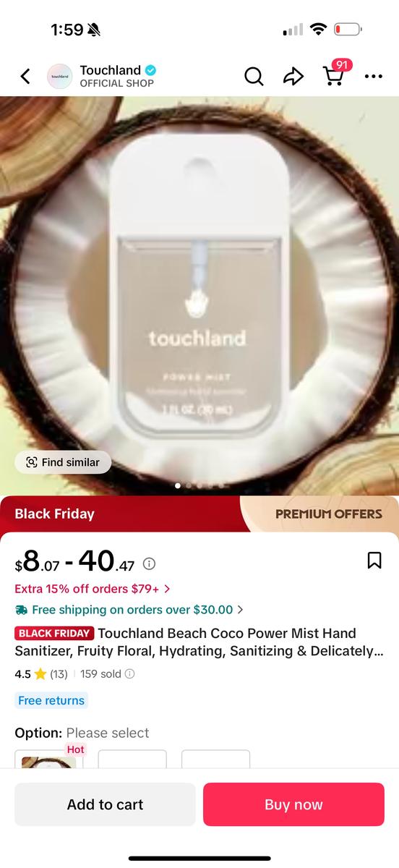Open Find similar image search

pyautogui.click(x=63, y=462)
